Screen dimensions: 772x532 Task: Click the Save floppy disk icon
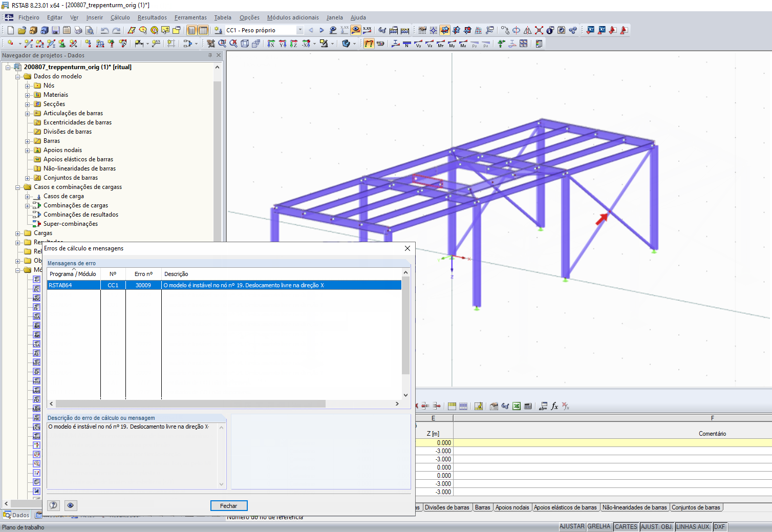[56, 30]
